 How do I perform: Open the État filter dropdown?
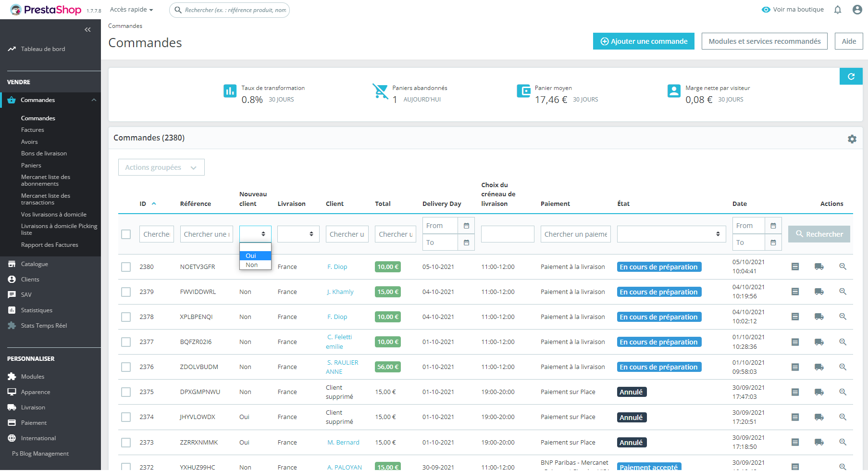(x=671, y=234)
